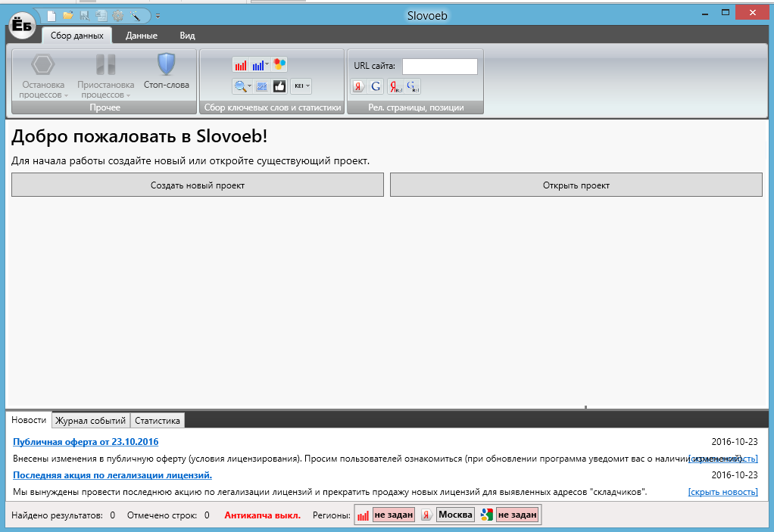774x532 pixels.
Task: Click the blue bar chart statistics icon
Action: tap(257, 64)
